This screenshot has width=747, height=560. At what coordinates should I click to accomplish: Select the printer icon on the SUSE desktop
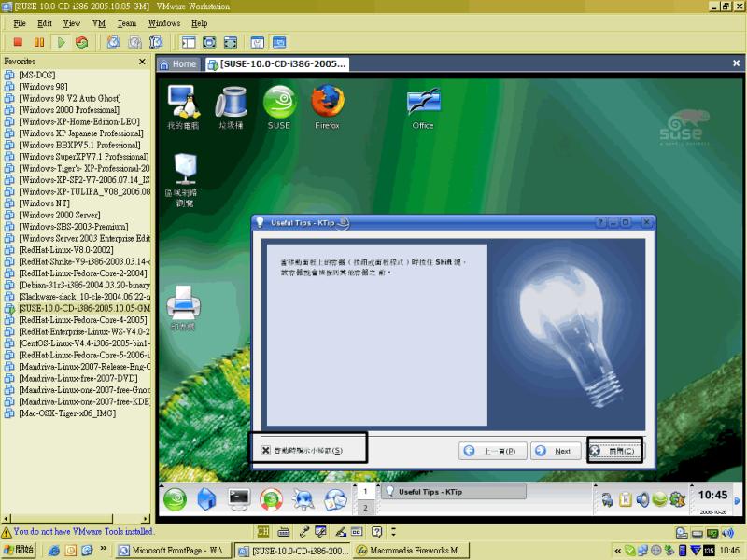(183, 308)
